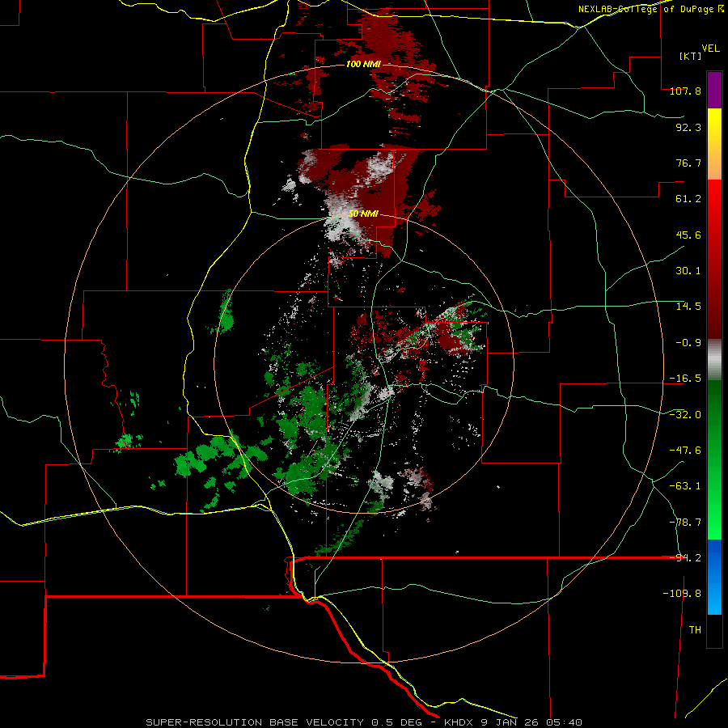The height and width of the screenshot is (728, 728).
Task: Click the 30.1 velocity scale value
Action: tap(688, 271)
